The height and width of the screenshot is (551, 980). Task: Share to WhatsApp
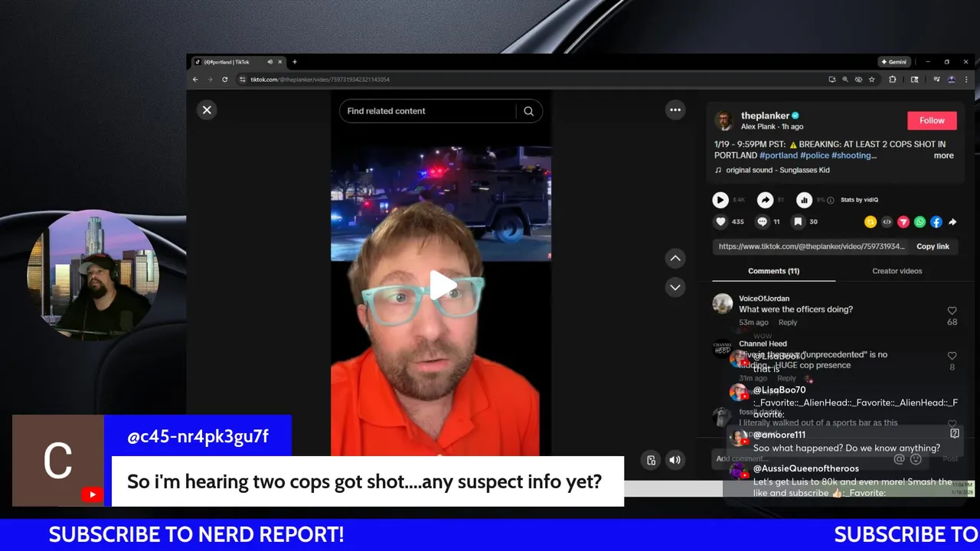[920, 222]
